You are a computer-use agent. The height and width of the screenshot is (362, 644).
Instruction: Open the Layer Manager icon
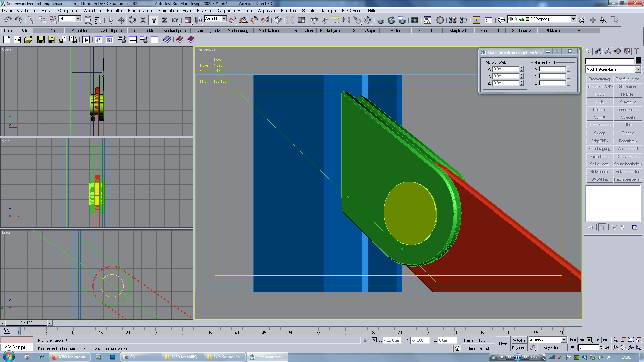click(x=501, y=20)
